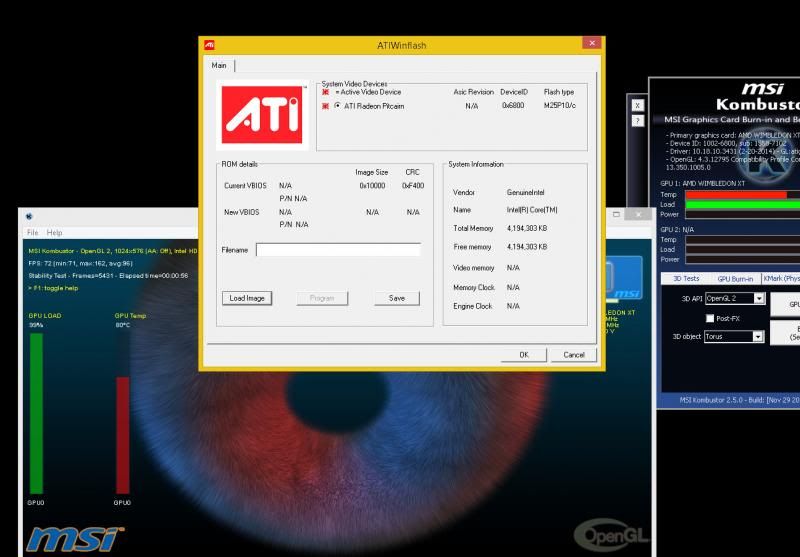Select the ATI Radeon Pitcairn radio button

(x=337, y=106)
